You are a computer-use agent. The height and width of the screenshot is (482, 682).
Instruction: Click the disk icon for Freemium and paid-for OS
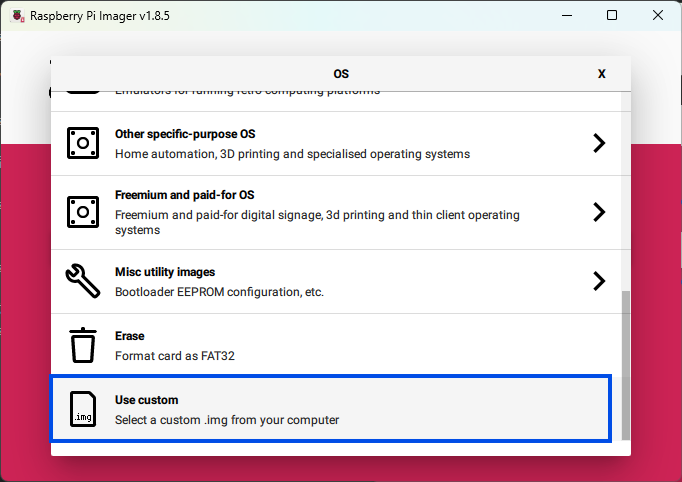pyautogui.click(x=83, y=212)
